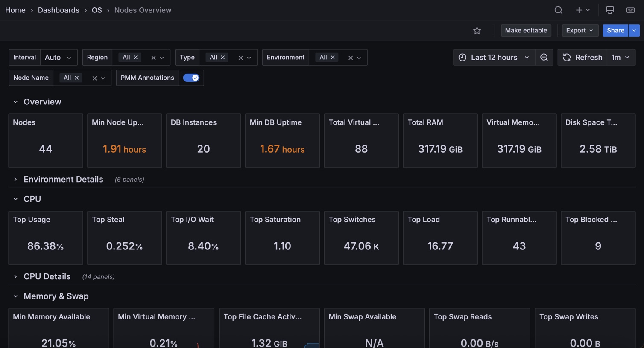Click the blue Share button
This screenshot has height=348, width=644.
click(x=615, y=30)
